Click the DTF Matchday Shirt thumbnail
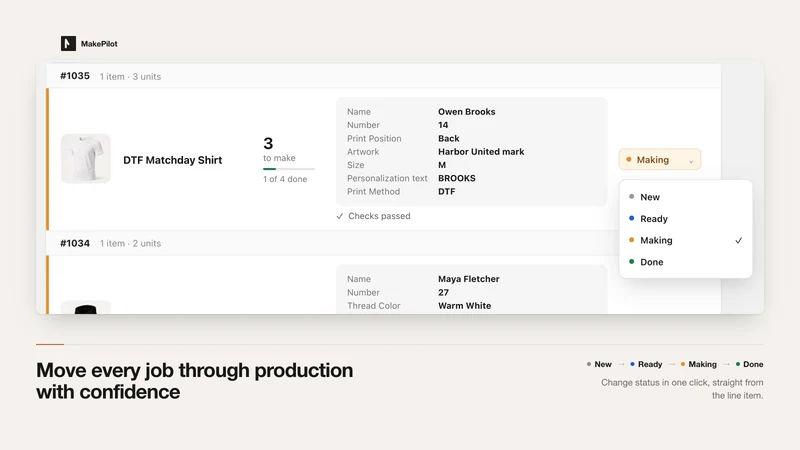This screenshot has height=450, width=800. (86, 159)
